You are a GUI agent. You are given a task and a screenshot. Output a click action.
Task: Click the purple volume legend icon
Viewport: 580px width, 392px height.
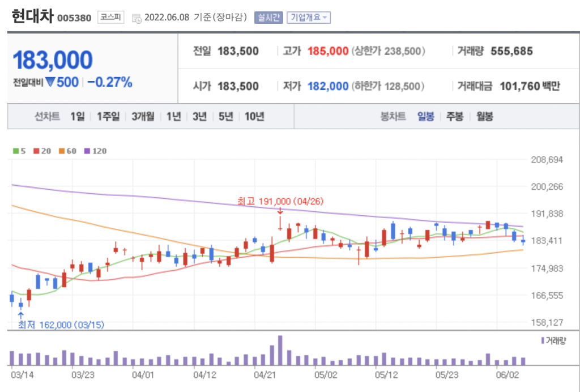543,340
